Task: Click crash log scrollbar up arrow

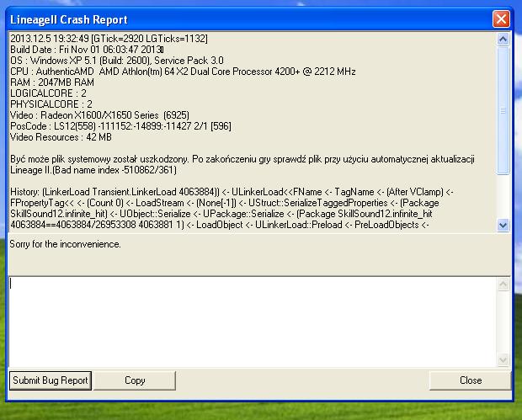Action: pyautogui.click(x=503, y=40)
